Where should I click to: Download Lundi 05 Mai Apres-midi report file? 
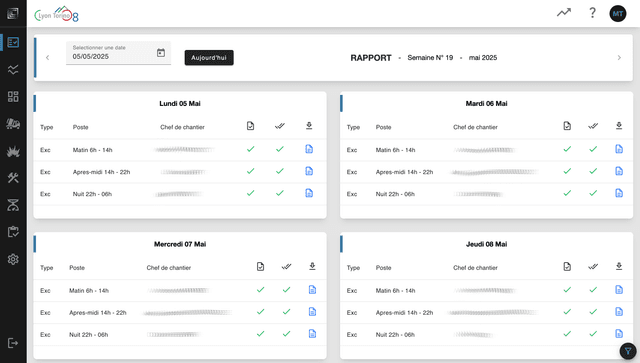click(309, 171)
